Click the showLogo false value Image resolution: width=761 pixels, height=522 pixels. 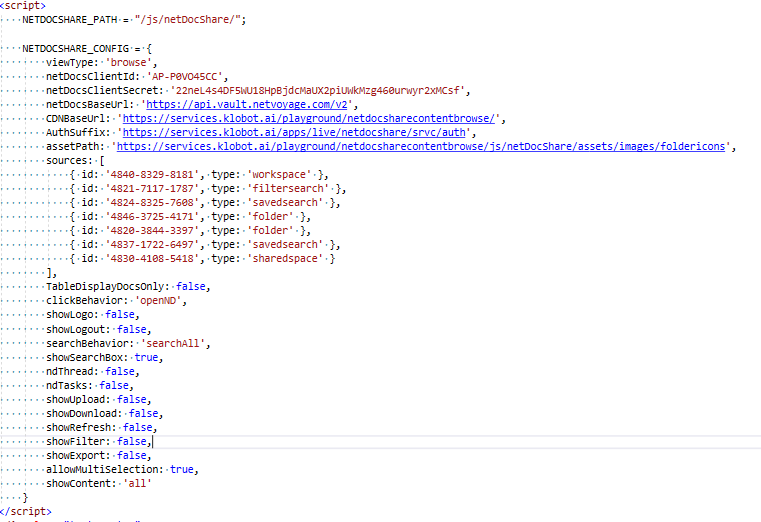point(120,315)
